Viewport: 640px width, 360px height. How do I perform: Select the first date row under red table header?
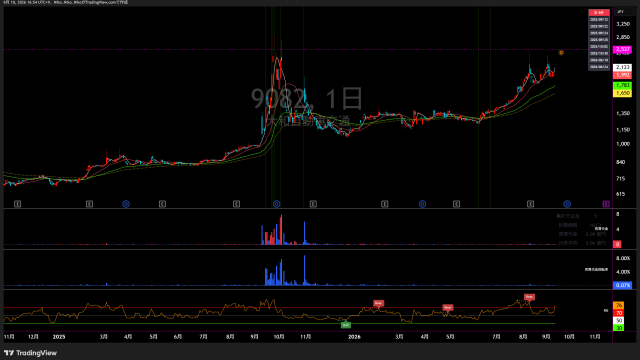[599, 20]
